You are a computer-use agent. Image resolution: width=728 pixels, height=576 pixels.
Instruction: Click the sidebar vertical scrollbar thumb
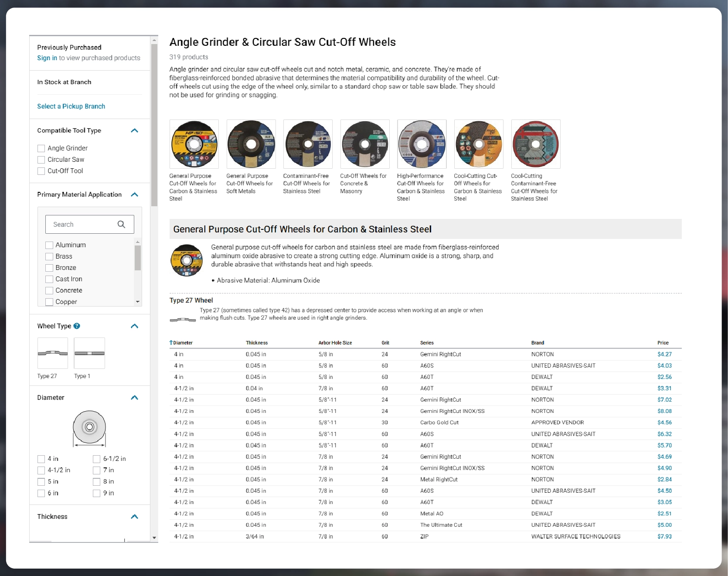coord(154,125)
